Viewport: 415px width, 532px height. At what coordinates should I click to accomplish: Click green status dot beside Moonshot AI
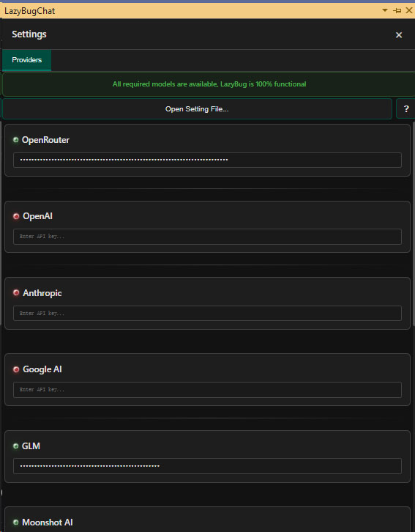[15, 522]
